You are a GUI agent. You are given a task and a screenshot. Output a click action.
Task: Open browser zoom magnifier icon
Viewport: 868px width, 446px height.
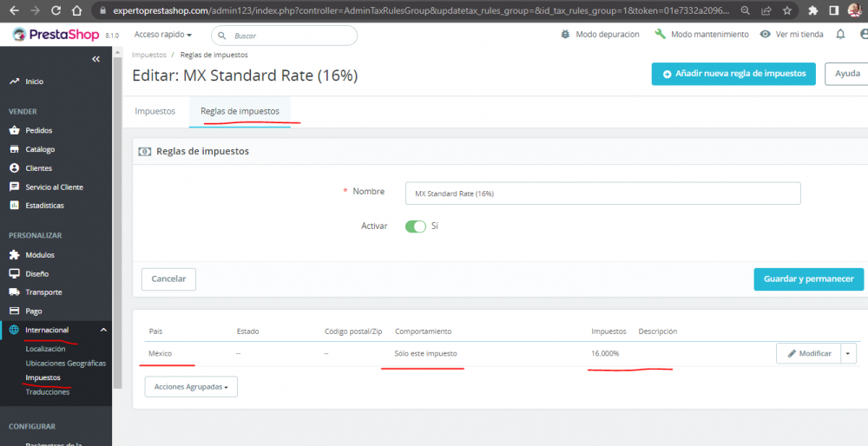tap(746, 10)
